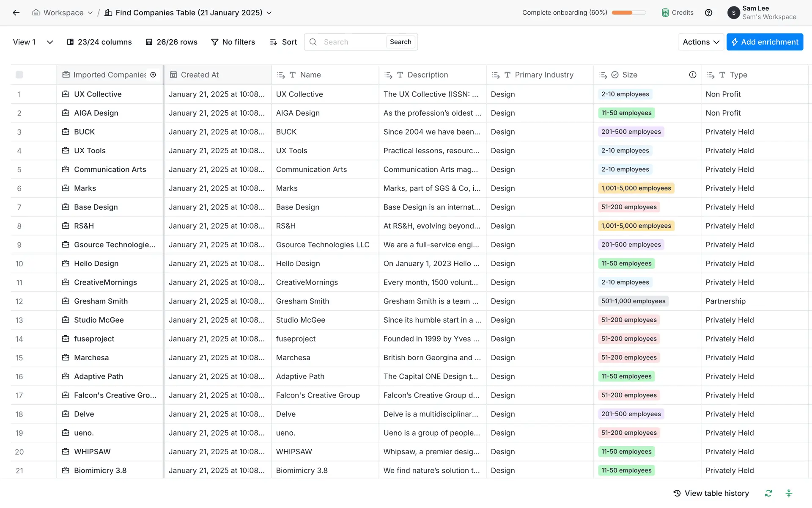Click the Name column sort icon

coord(281,75)
